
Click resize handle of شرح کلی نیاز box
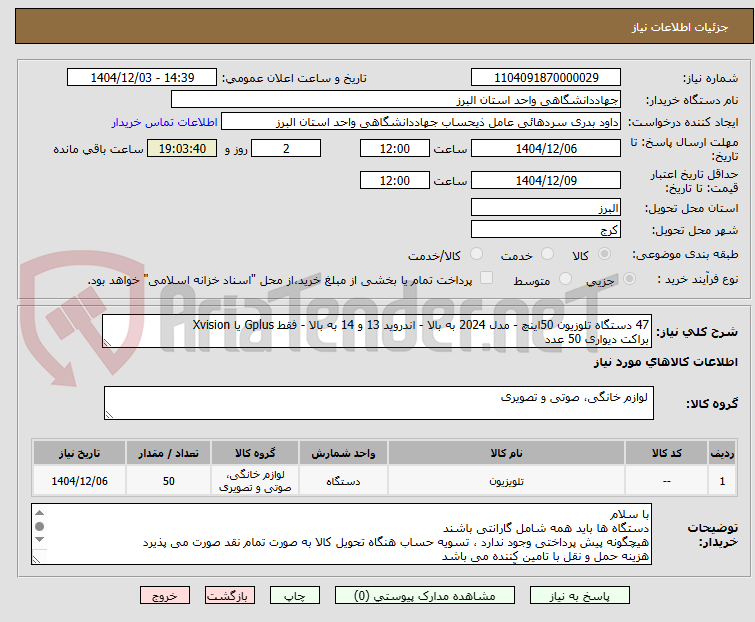pos(107,343)
